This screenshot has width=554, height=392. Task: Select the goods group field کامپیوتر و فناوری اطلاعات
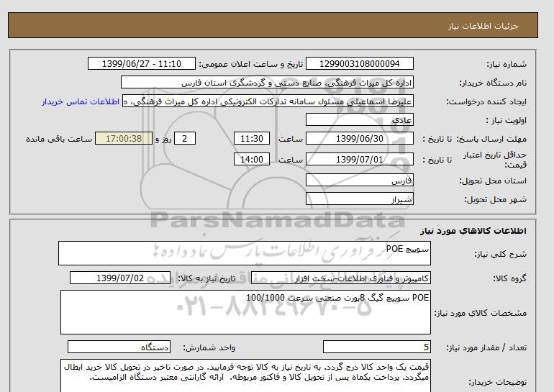coord(340,278)
